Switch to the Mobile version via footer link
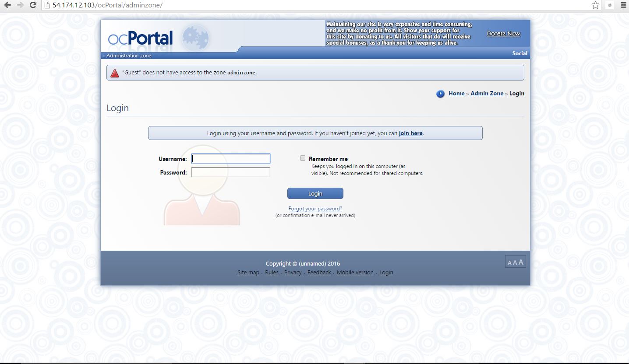Screen dimensions: 629x364 355,272
